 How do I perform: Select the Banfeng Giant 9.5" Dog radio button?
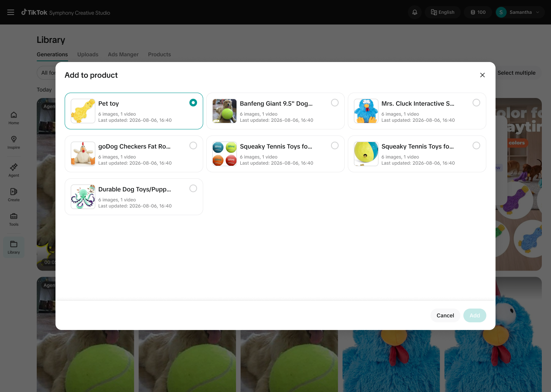[x=335, y=103]
